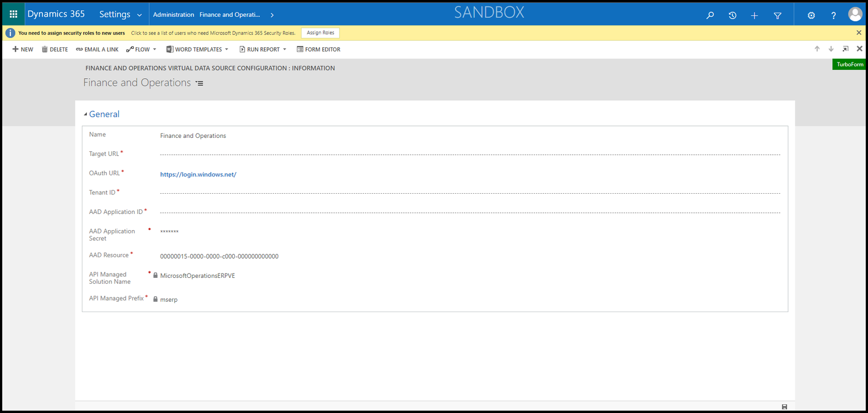
Task: Collapse the General section
Action: [101, 114]
